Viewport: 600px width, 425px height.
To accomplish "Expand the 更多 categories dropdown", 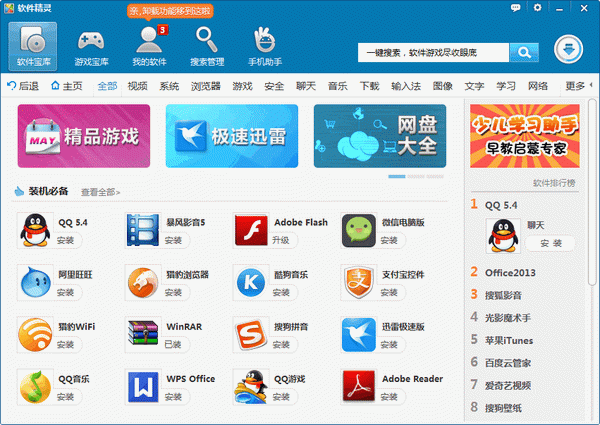I will 575,86.
